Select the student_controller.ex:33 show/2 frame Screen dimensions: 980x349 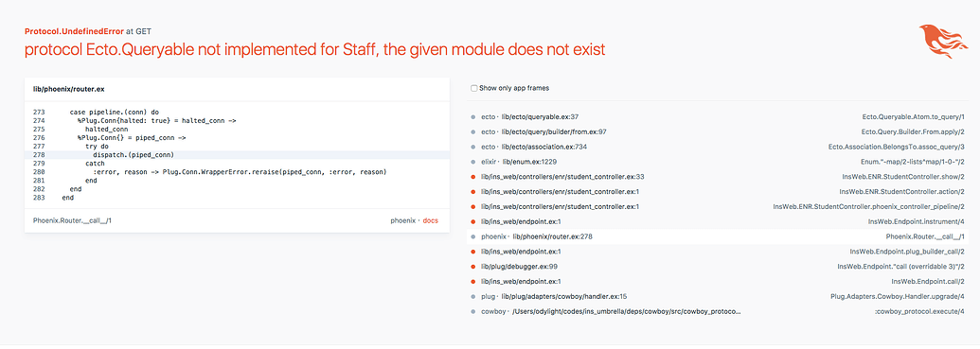(x=717, y=177)
